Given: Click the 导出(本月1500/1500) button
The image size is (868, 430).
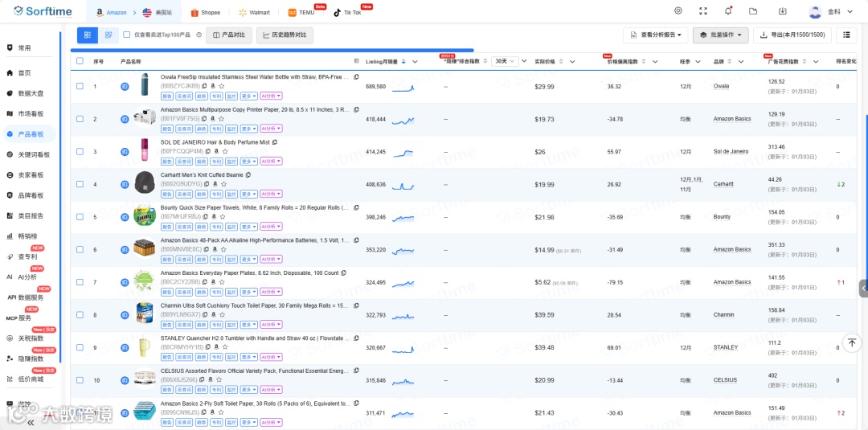Looking at the screenshot, I should [792, 35].
